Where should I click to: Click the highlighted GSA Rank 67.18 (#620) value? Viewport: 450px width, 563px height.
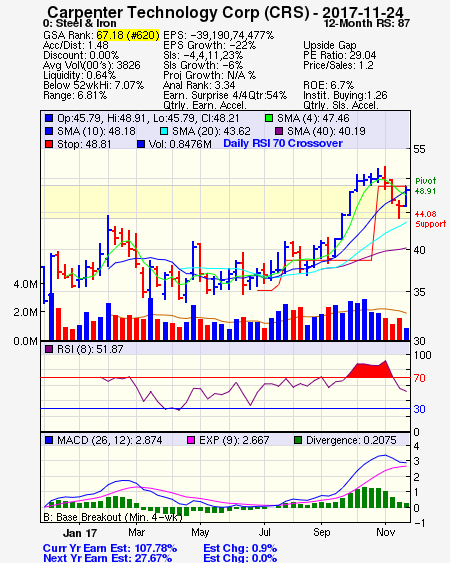(x=127, y=35)
